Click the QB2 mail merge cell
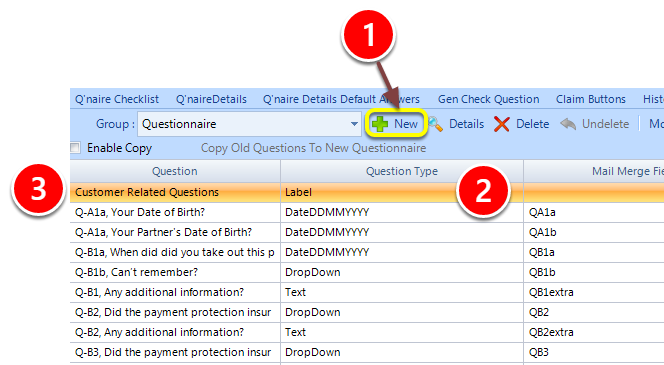Viewport: 664px width, 365px height. tap(594, 312)
